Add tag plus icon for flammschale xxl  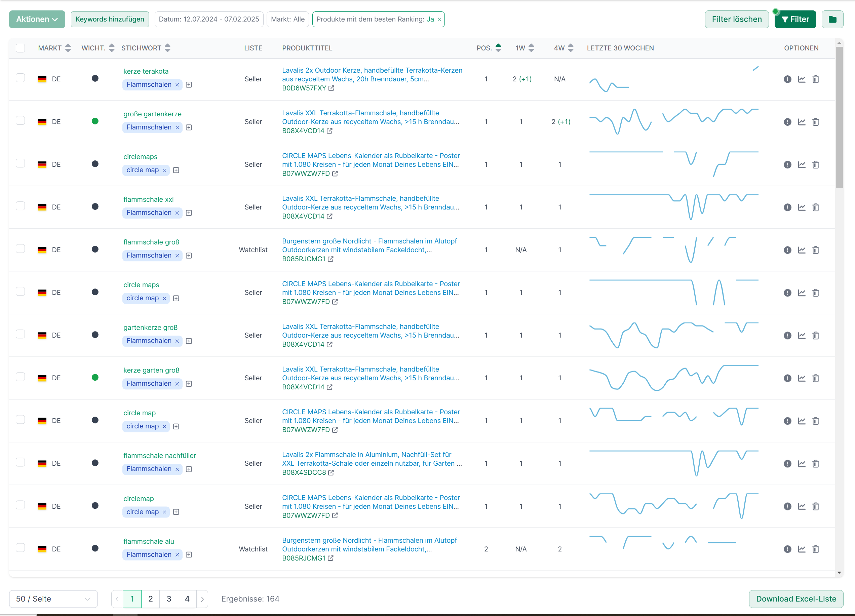(x=189, y=213)
